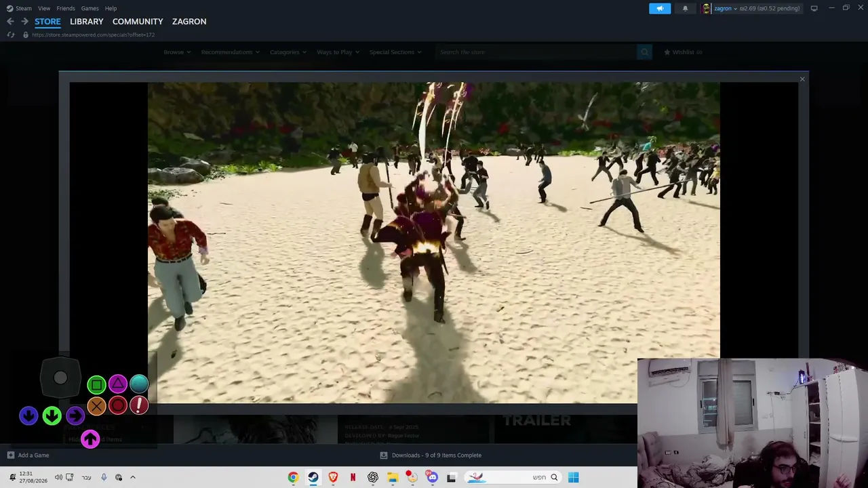Focus the store search field

(x=536, y=52)
